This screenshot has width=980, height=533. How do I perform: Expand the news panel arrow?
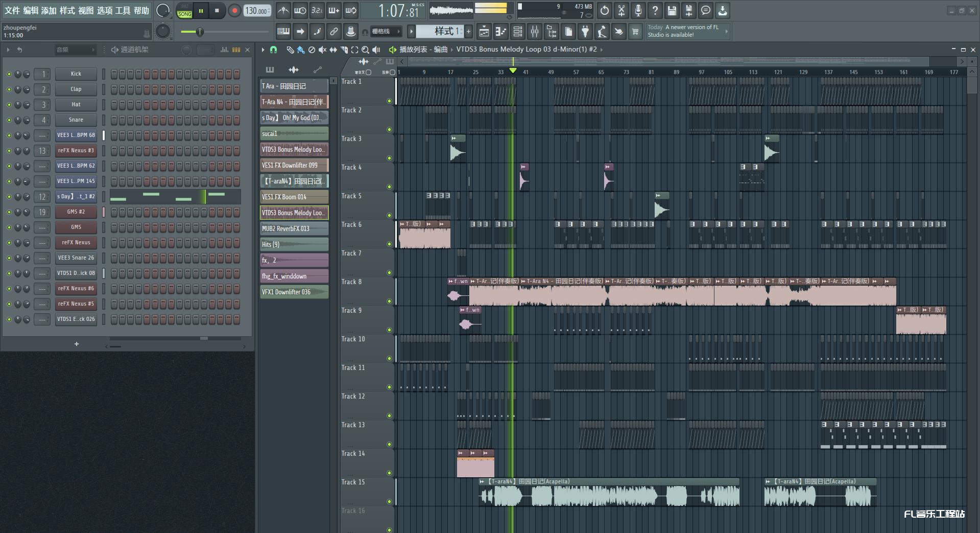[x=726, y=31]
